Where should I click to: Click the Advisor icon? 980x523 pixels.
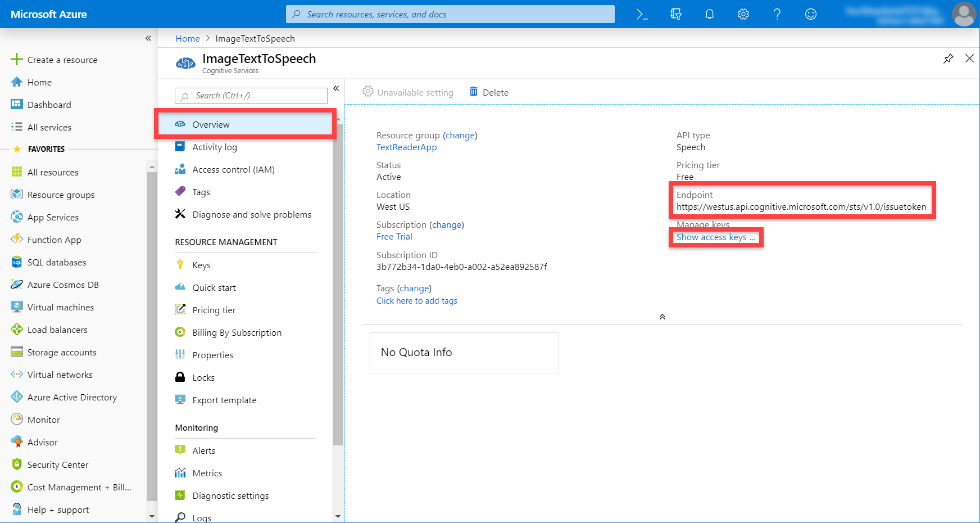17,442
